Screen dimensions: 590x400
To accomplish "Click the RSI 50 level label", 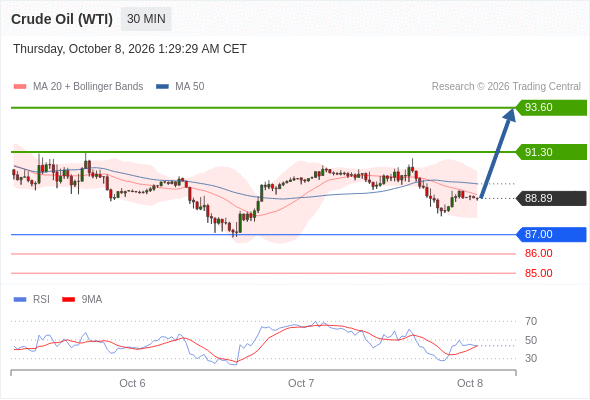I will 531,340.
